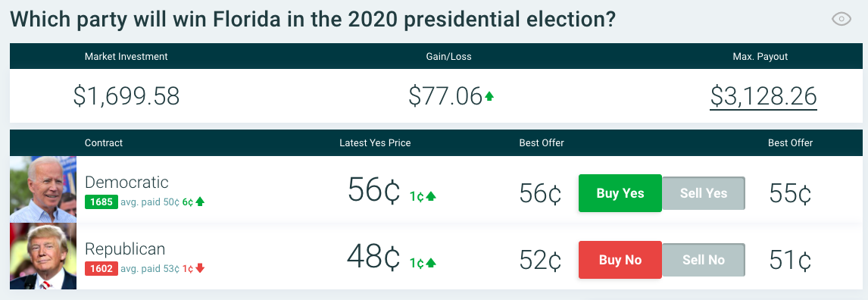Click Democratic latest price up arrow

coord(431,196)
